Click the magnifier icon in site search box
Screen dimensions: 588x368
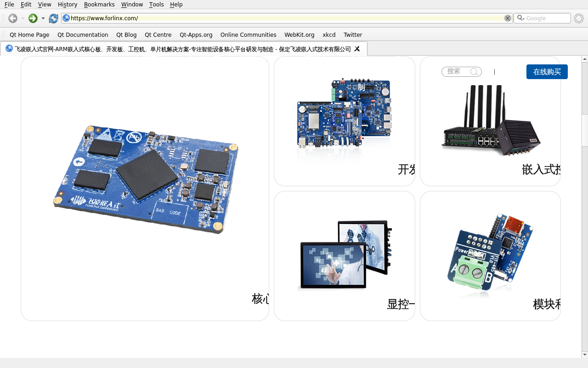click(474, 72)
